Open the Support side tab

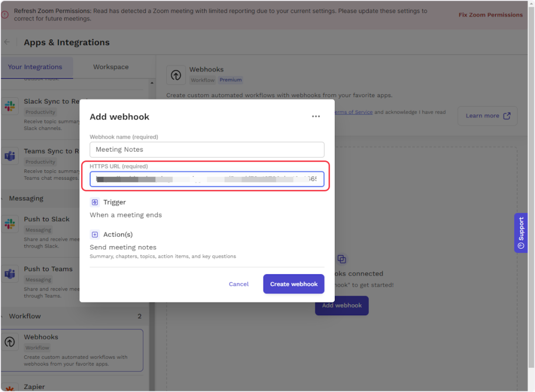tap(520, 233)
